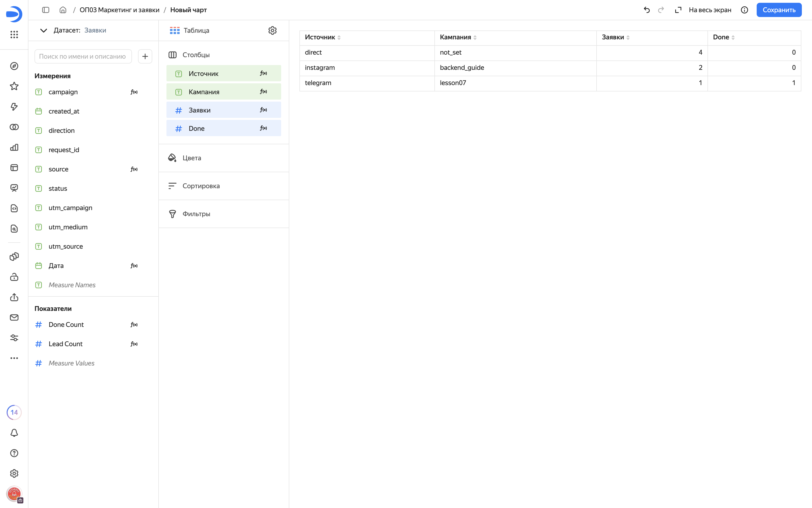The height and width of the screenshot is (508, 812).
Task: Click the undo arrow icon
Action: click(647, 10)
